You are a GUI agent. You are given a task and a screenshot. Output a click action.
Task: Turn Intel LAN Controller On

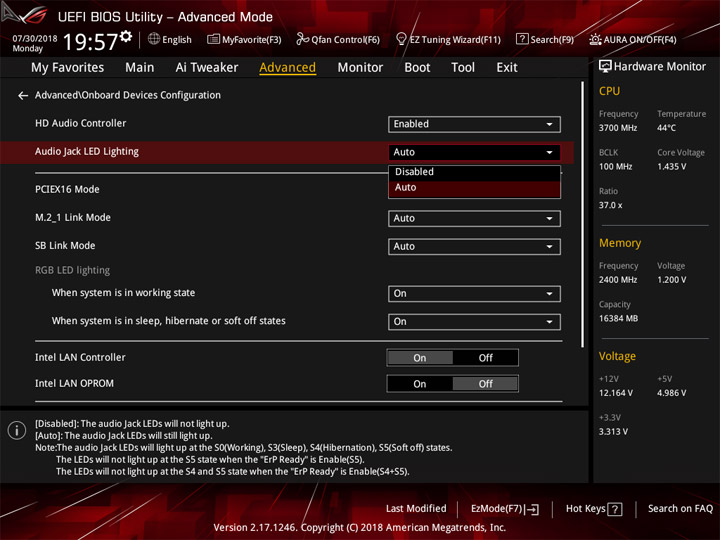[x=420, y=358]
